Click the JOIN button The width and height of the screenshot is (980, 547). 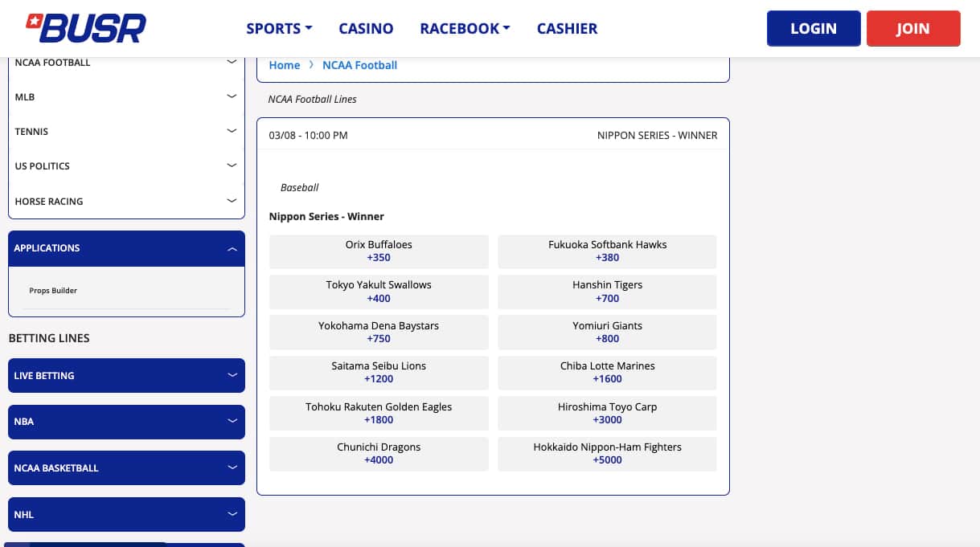coord(913,28)
